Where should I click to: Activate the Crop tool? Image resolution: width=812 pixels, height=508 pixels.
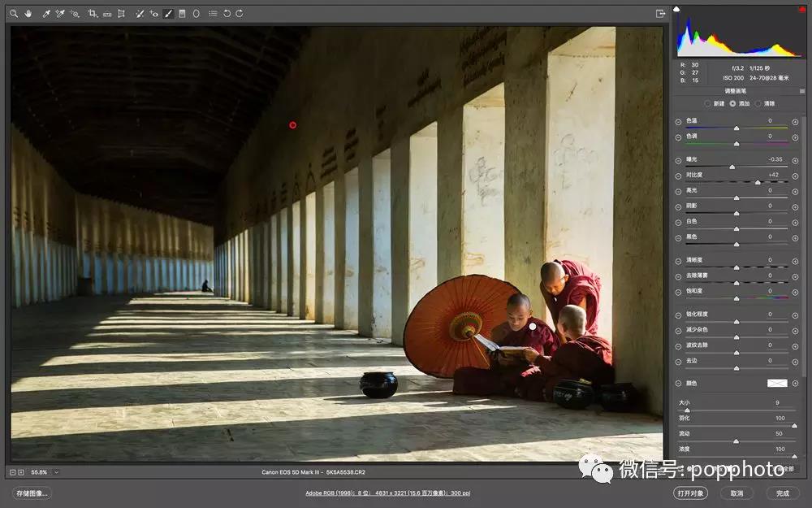[92, 13]
